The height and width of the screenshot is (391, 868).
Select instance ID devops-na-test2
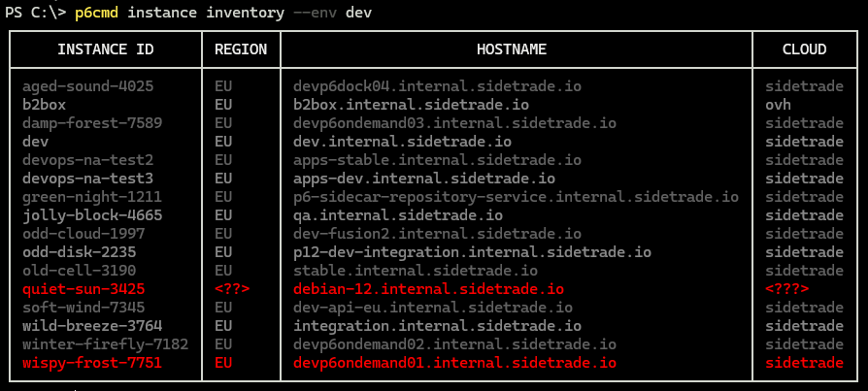click(x=88, y=160)
